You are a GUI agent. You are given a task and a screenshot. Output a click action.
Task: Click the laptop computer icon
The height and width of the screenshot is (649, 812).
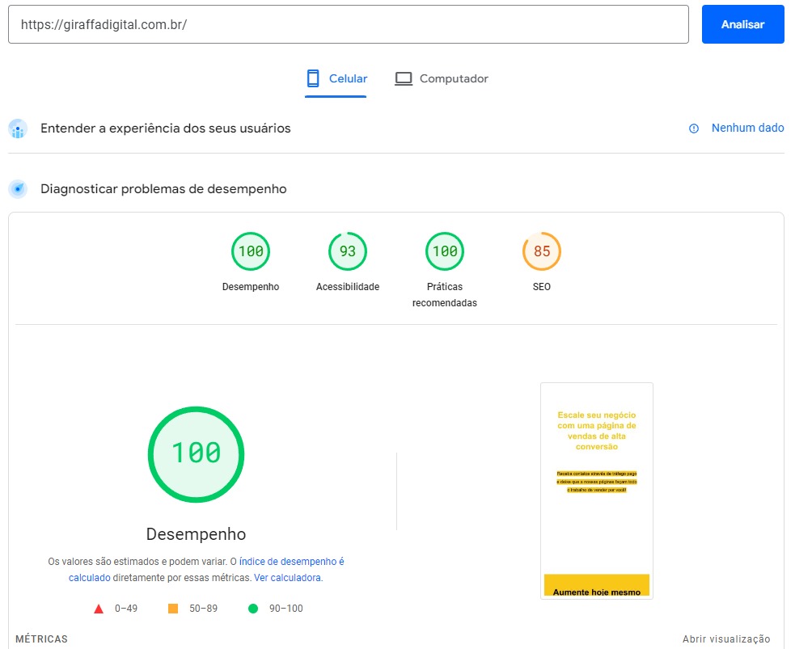click(404, 79)
